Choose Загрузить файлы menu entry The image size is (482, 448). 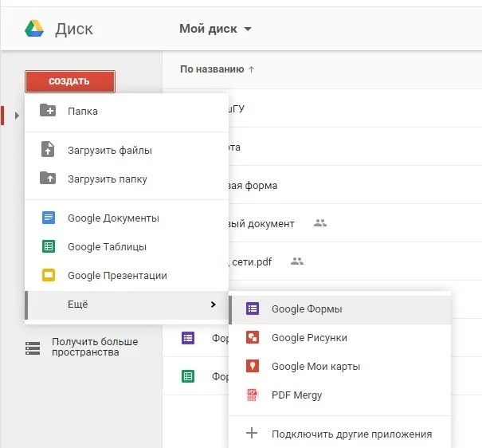coord(127,150)
